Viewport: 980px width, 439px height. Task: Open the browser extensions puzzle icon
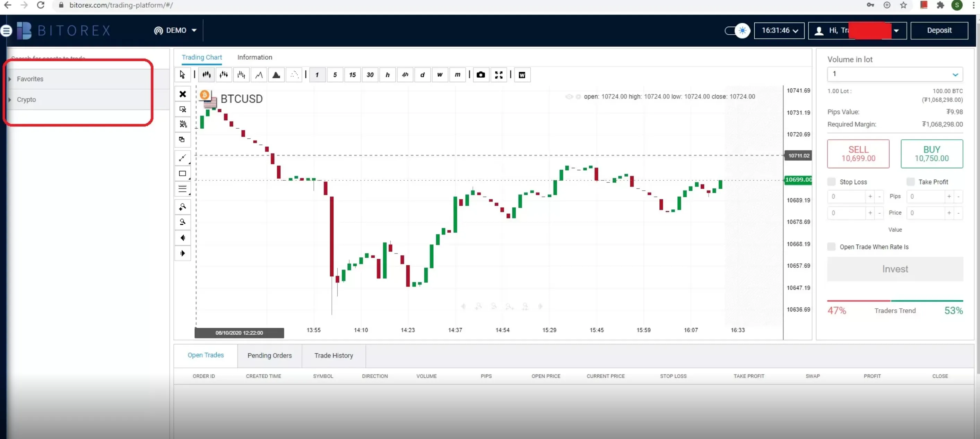(940, 5)
